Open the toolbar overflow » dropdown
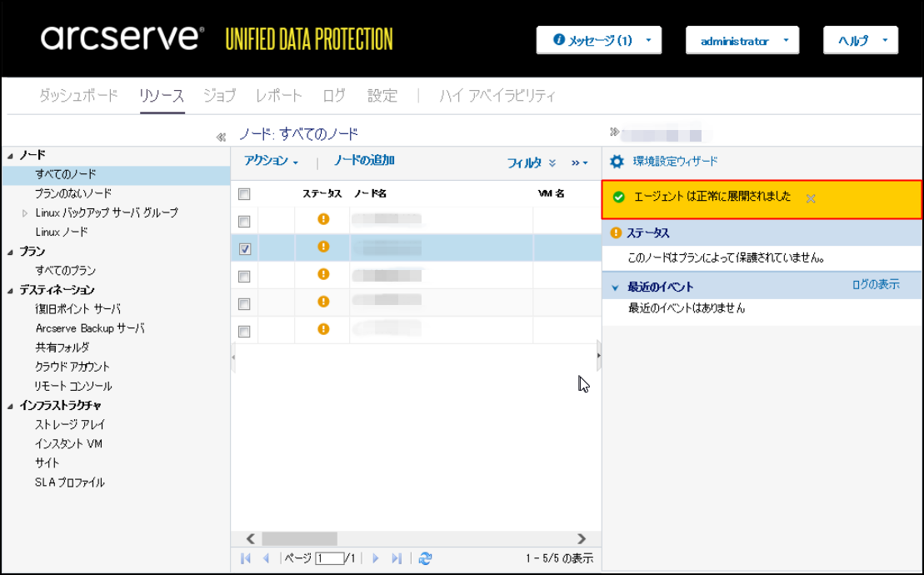The height and width of the screenshot is (575, 924). pos(579,162)
